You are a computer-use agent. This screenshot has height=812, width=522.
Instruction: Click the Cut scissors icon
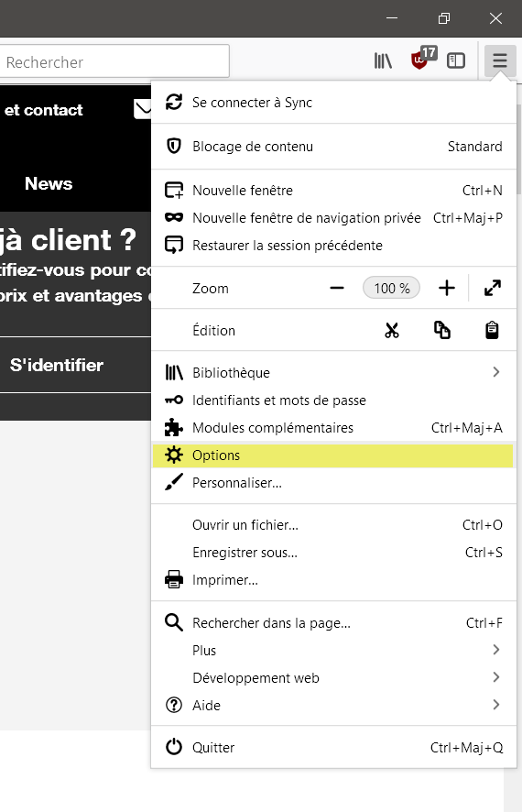(392, 331)
